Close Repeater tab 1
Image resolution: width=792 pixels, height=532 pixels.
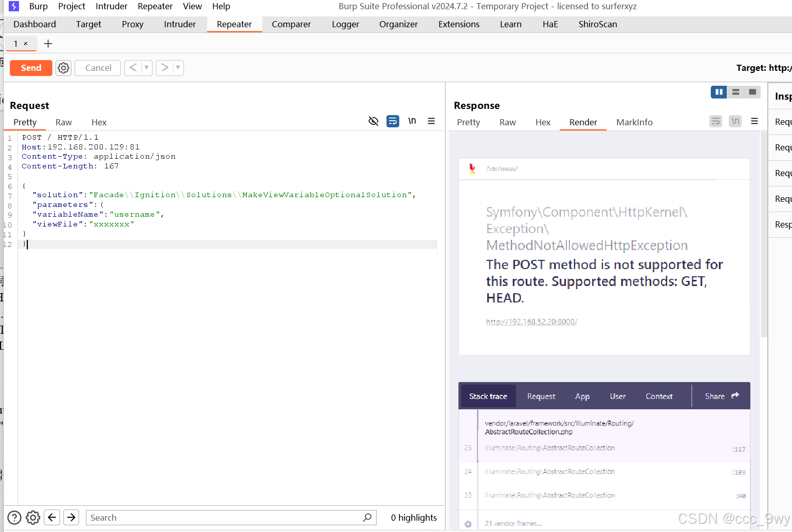[26, 44]
